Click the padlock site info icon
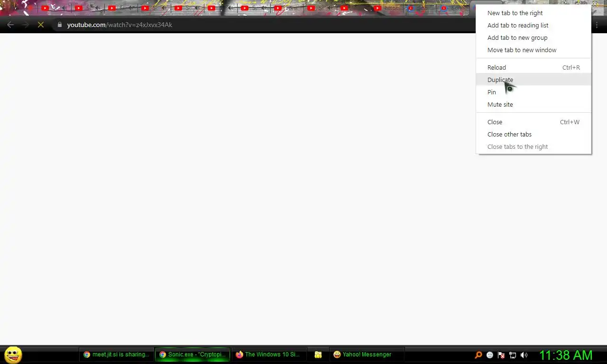 pos(59,25)
